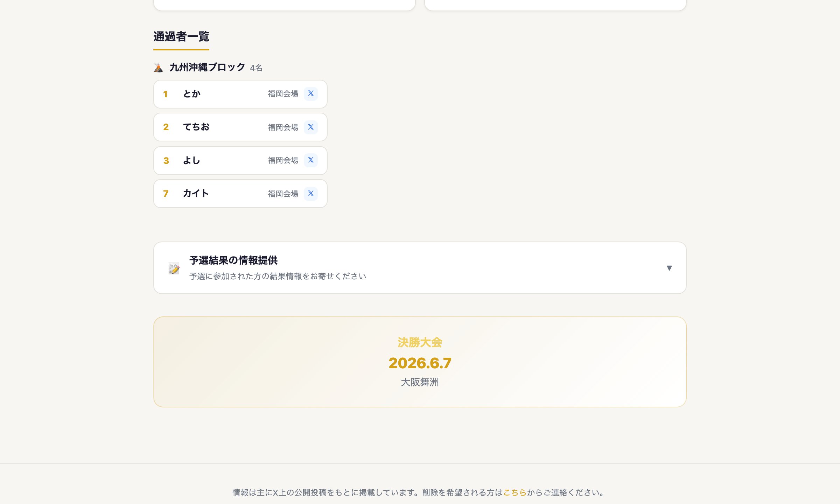Open カイト's X profile icon
Screen dimensions: 840x504
310,194
